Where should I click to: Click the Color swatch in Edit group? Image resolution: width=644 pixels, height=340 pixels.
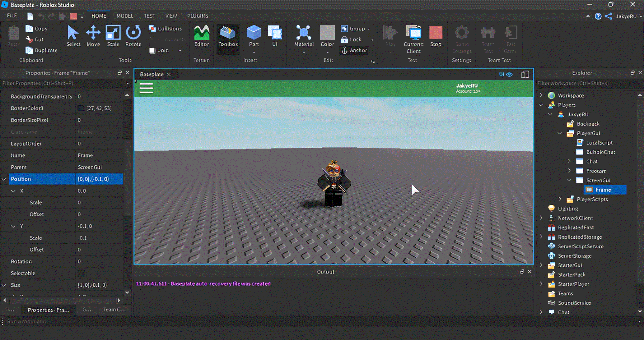(327, 32)
